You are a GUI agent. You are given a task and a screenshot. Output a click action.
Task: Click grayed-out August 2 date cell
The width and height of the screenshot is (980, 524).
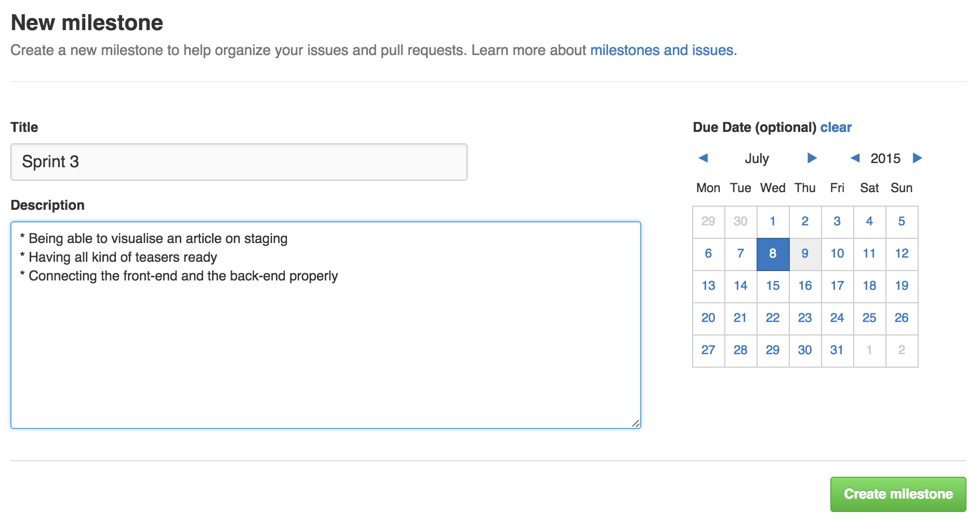(x=902, y=351)
